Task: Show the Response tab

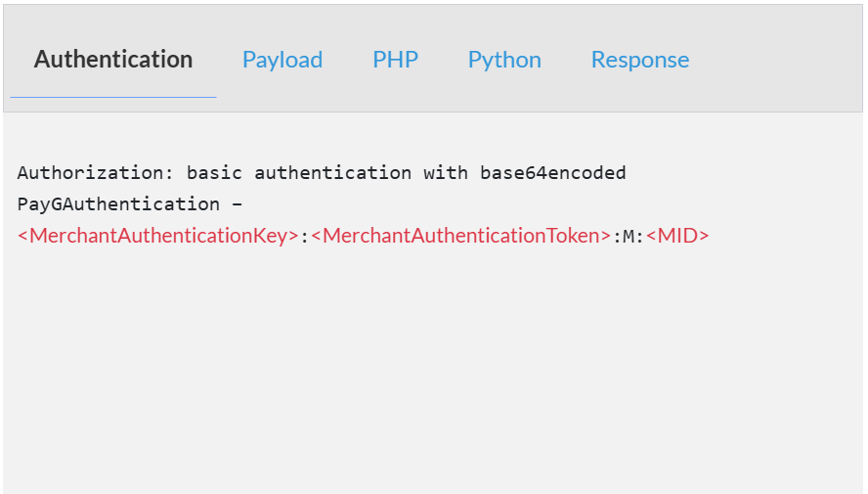Action: (640, 60)
